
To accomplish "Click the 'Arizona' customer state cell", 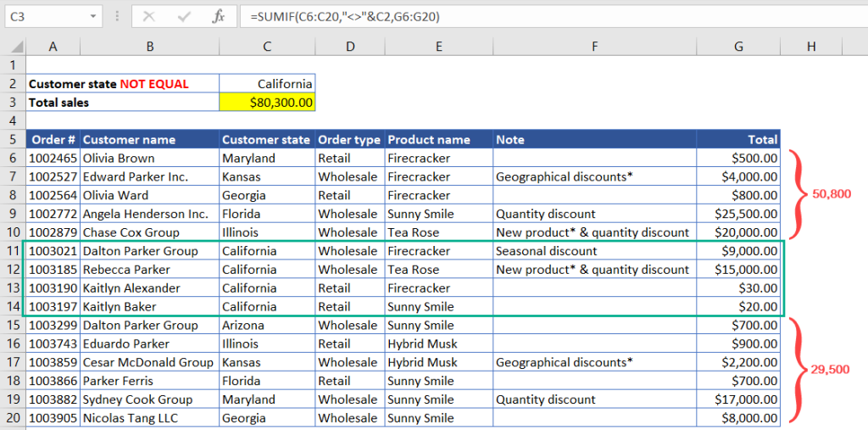I will 267,325.
